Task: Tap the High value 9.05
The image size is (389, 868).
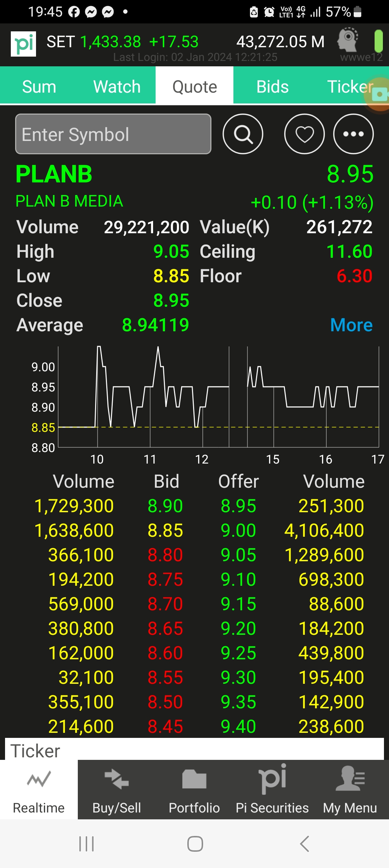Action: point(171,252)
